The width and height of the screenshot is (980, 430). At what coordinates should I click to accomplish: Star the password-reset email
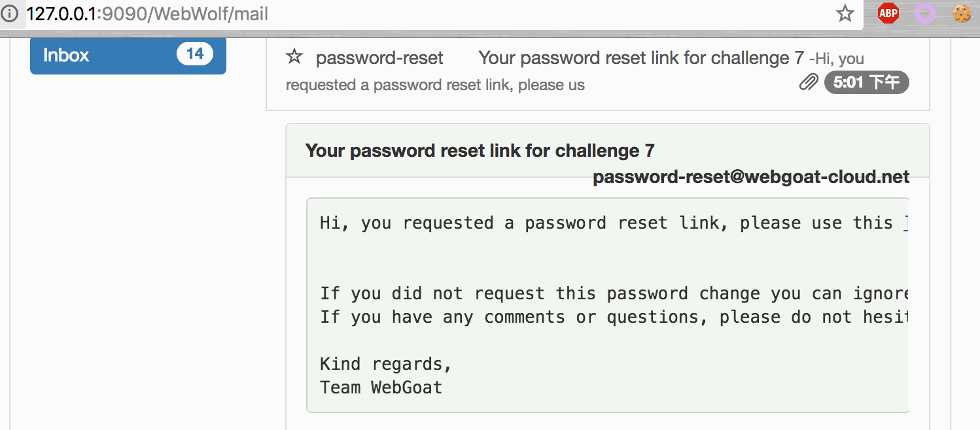coord(294,57)
